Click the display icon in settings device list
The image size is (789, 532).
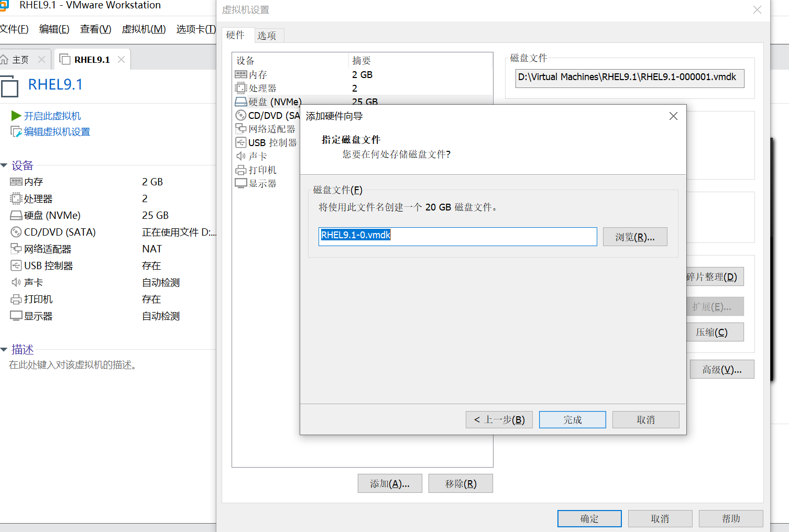pos(241,183)
